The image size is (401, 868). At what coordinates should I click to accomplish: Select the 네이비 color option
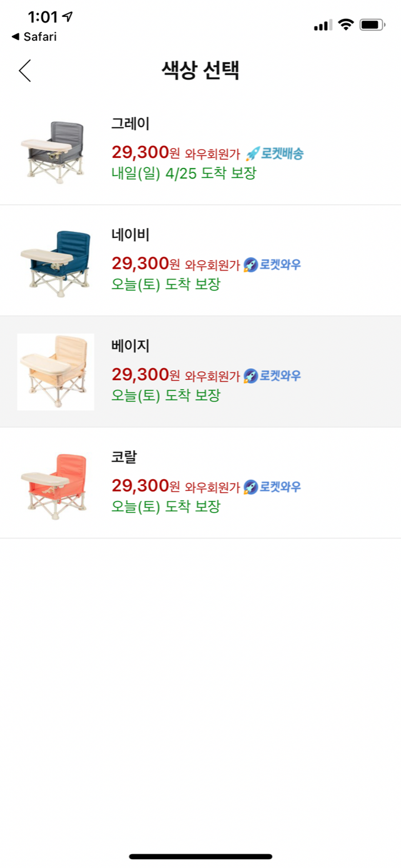tap(200, 261)
